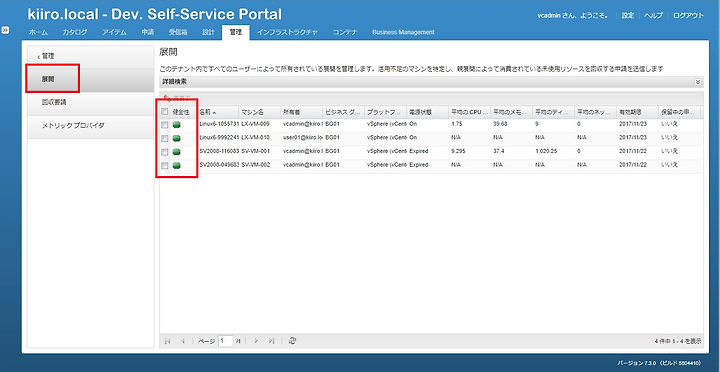The width and height of the screenshot is (720, 372).
Task: Click the memory value 37.4
Action: tap(499, 151)
